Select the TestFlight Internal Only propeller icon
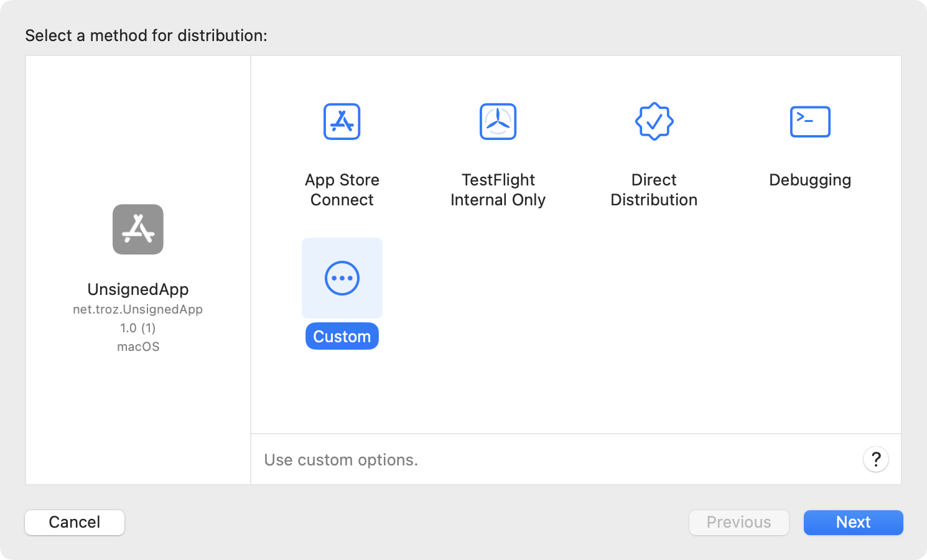This screenshot has width=927, height=560. point(498,121)
